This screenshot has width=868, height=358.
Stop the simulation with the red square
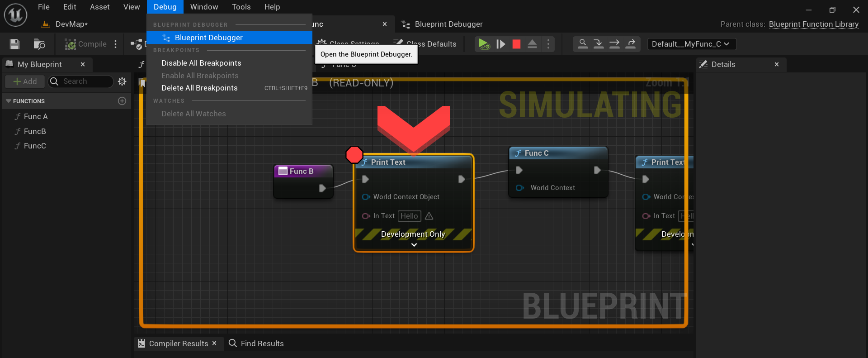[x=516, y=44]
